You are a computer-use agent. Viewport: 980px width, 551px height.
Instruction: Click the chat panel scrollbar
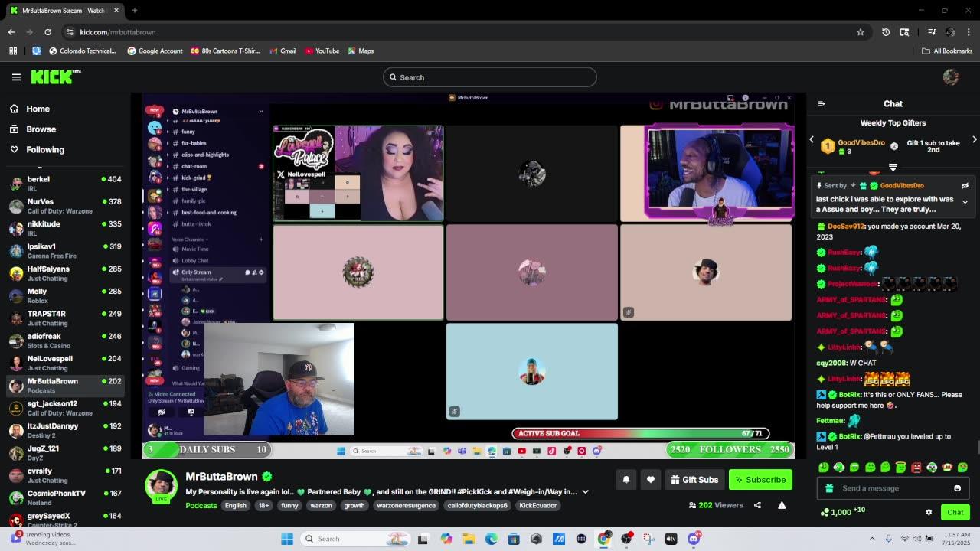(x=977, y=448)
